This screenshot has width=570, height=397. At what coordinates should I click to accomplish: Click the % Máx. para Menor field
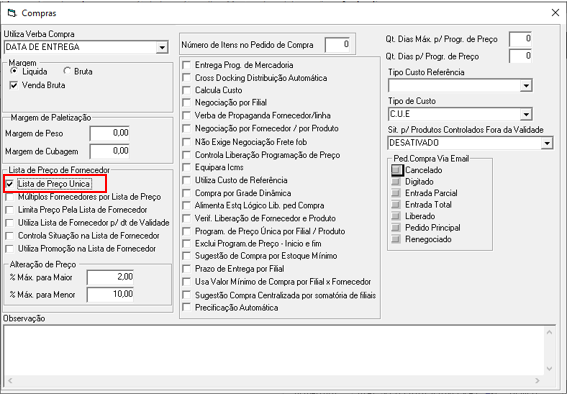click(x=111, y=294)
